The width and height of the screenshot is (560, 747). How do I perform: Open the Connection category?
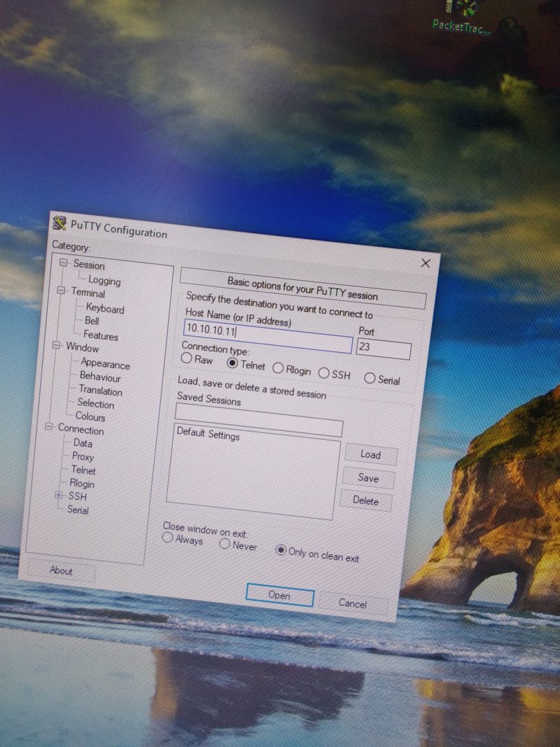pos(80,430)
